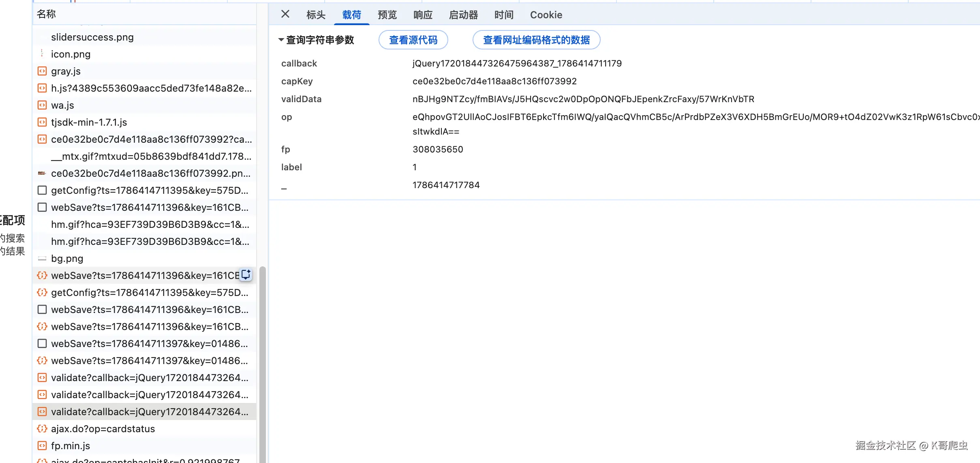Click the JSON icon beside ajax.do?op=cardstatus

point(42,429)
